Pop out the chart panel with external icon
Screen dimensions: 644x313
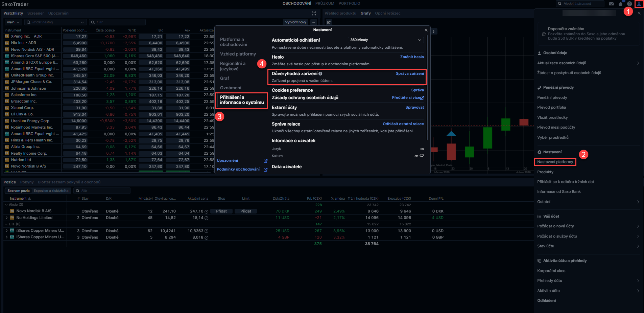(329, 22)
